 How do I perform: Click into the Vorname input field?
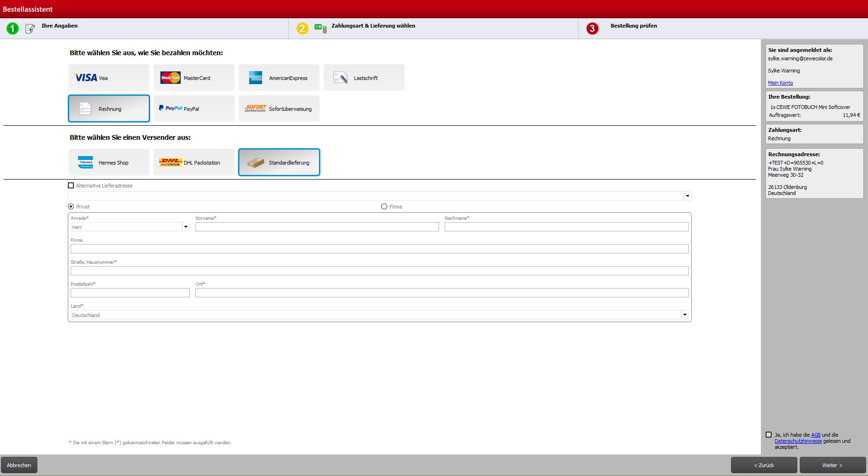click(317, 227)
